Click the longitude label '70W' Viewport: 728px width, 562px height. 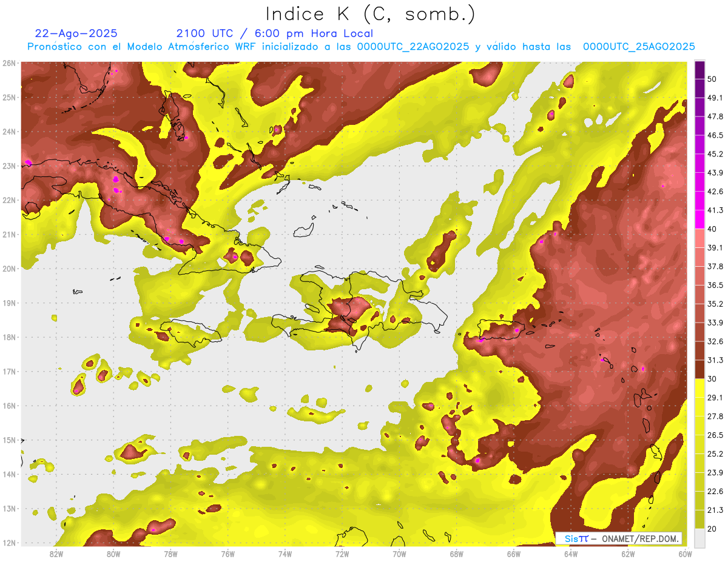pyautogui.click(x=399, y=554)
